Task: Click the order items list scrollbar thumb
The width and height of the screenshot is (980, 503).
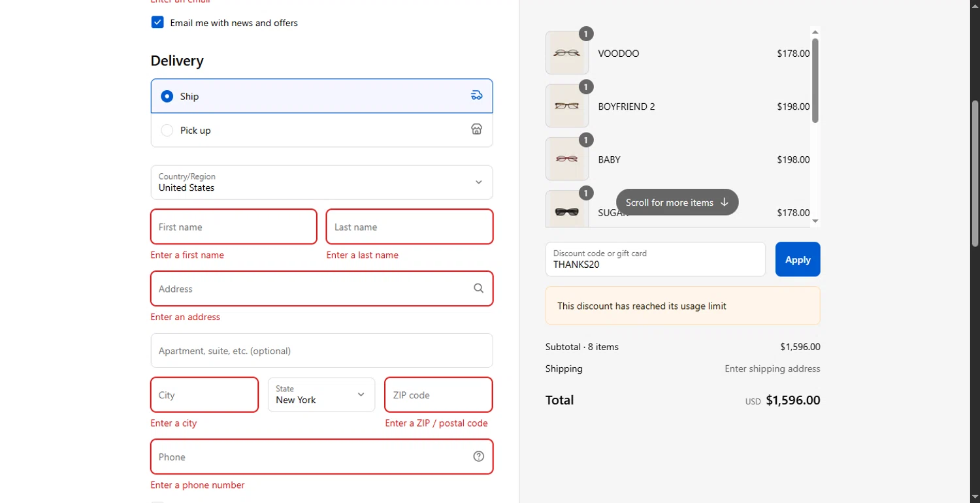Action: point(815,80)
